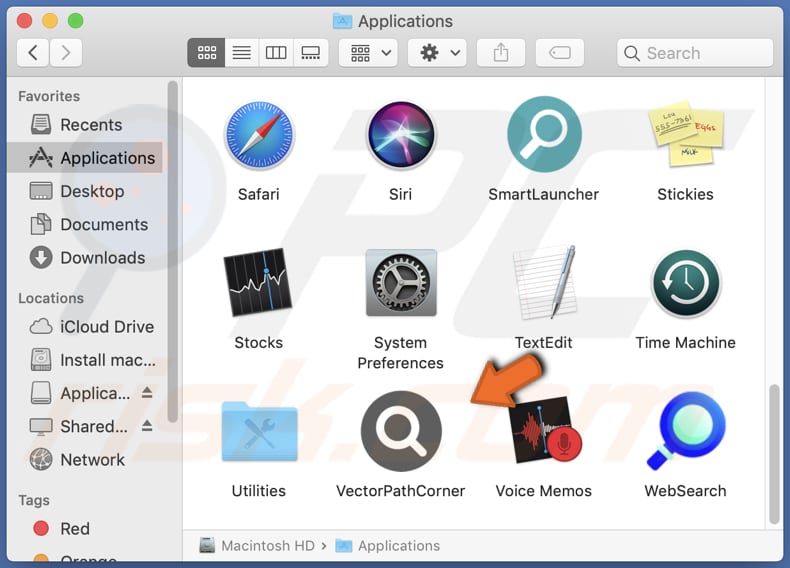The width and height of the screenshot is (790, 568).
Task: Open the Stickies app
Action: [685, 136]
